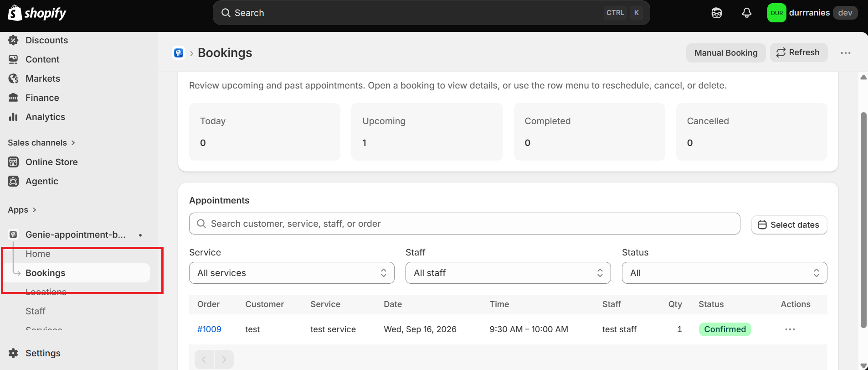Screen dimensions: 868x370
Task: Click the Manual Booking button
Action: 726,53
